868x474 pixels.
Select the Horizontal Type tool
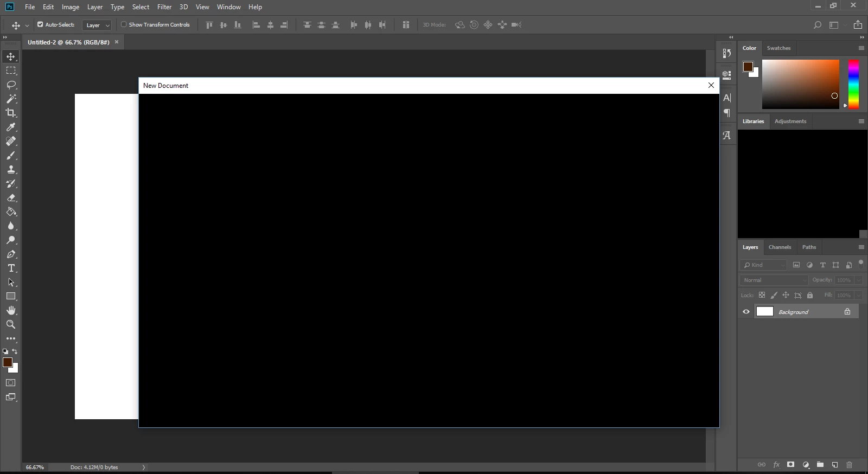[x=11, y=268]
